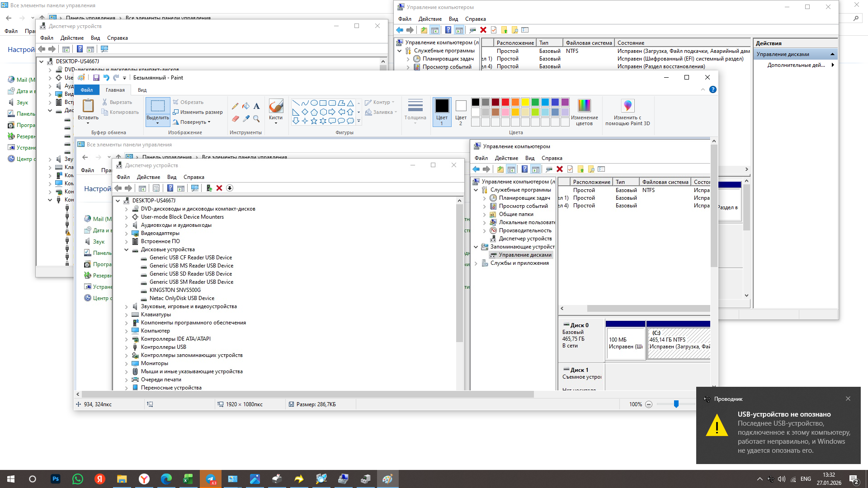Image resolution: width=868 pixels, height=488 pixels.
Task: Open the blue Файл tab in Paint
Action: tap(87, 90)
